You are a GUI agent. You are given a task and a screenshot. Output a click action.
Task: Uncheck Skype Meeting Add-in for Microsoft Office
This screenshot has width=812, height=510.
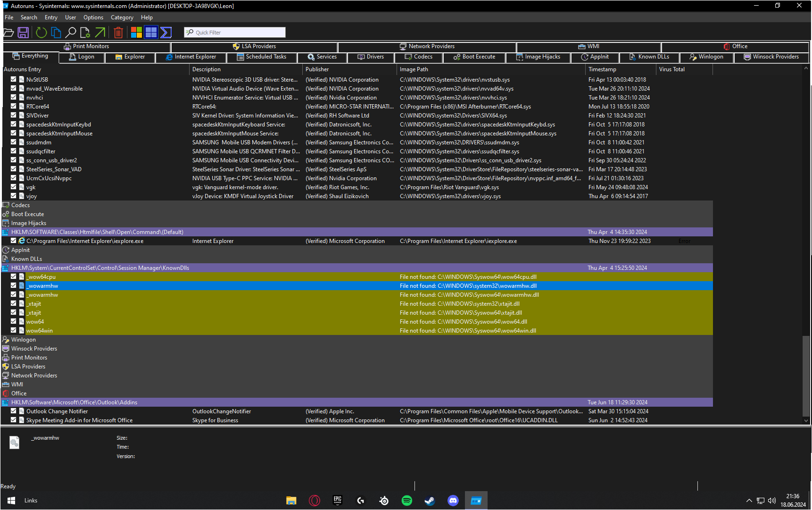[x=14, y=420]
